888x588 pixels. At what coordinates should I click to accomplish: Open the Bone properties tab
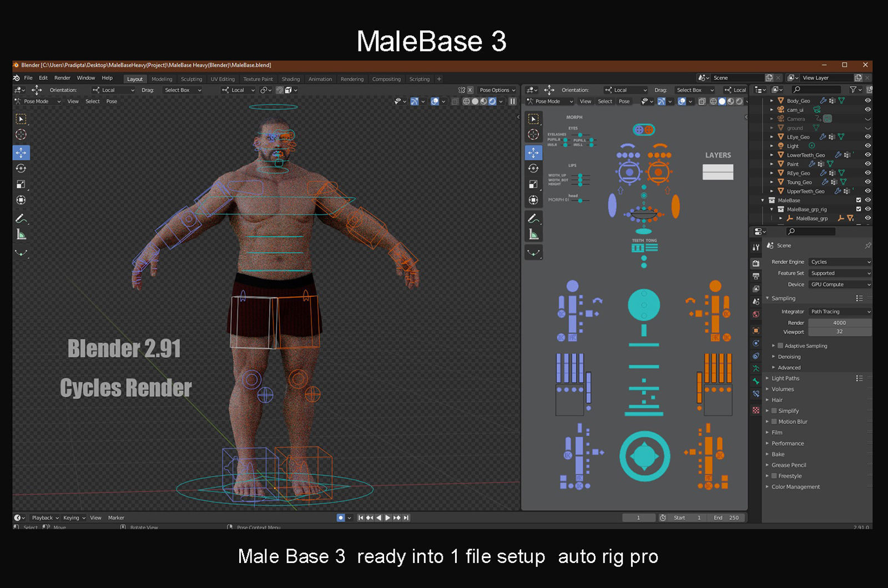coord(756,381)
